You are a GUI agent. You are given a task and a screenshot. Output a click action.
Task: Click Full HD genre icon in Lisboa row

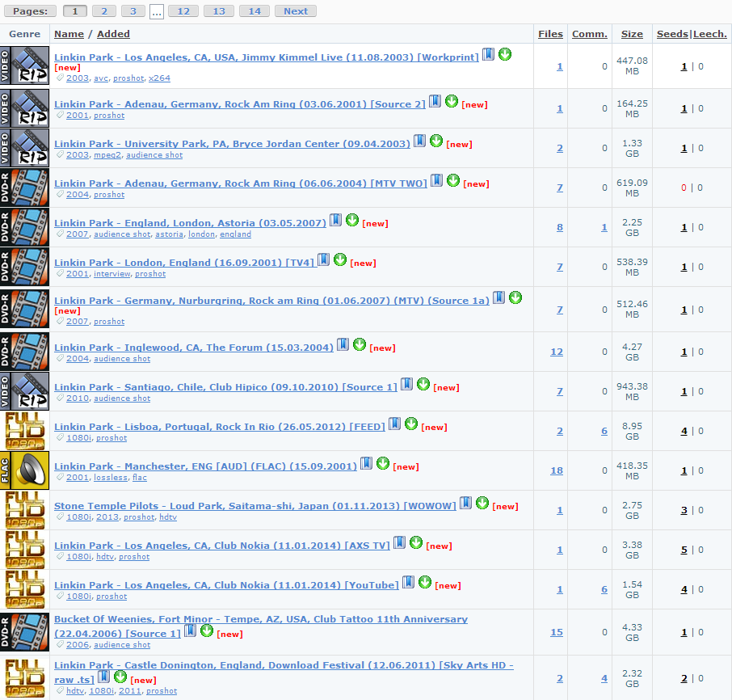point(25,431)
